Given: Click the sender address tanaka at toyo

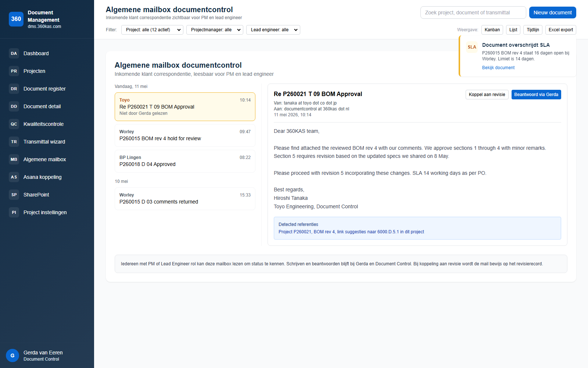Looking at the screenshot, I should [x=305, y=103].
